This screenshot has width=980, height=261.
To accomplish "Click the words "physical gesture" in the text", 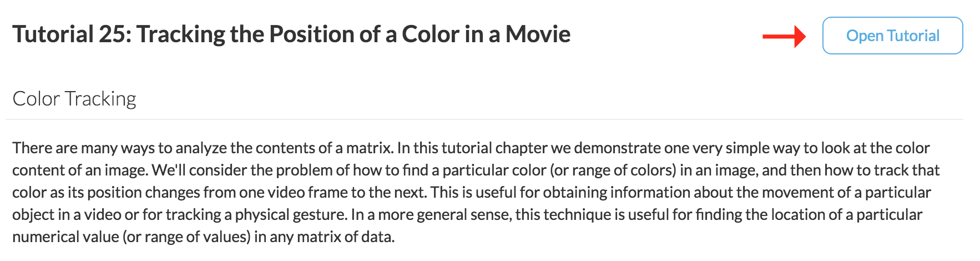I will tap(291, 214).
